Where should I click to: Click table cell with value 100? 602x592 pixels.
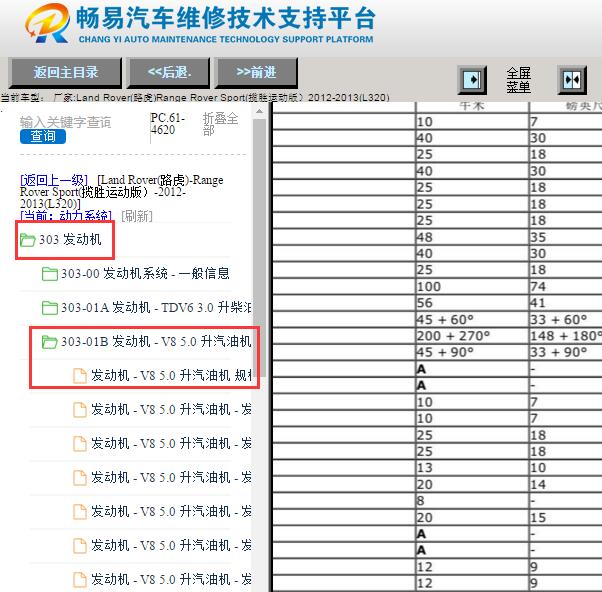(x=472, y=286)
